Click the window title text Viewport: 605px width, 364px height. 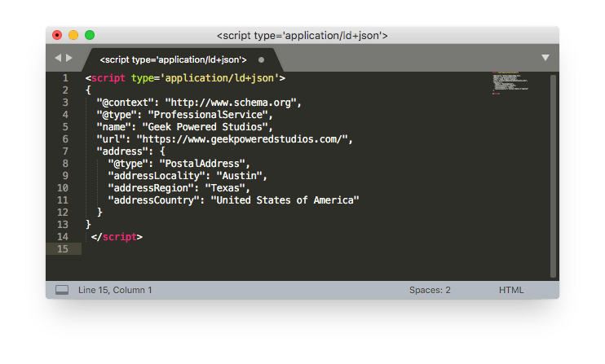(x=302, y=36)
